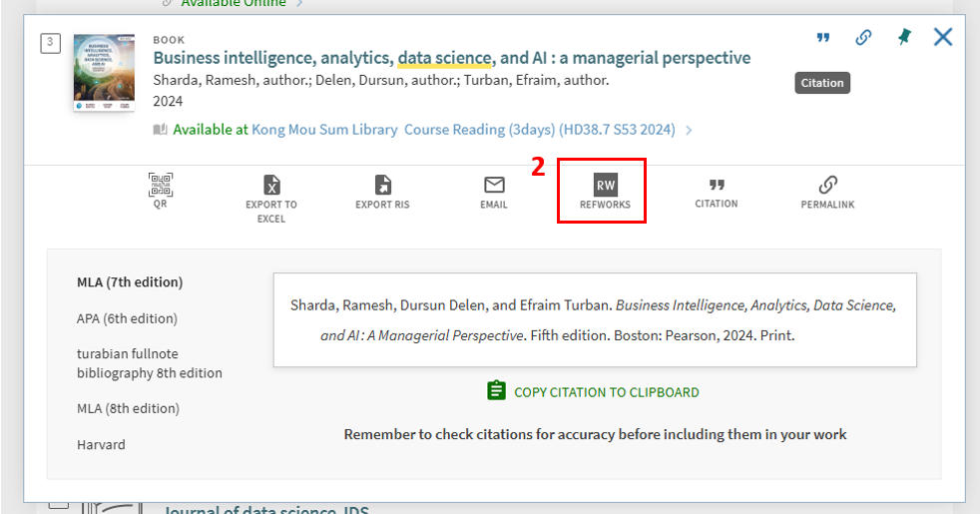Click the book cover thumbnail
Viewport: 980px width, 514px height.
pos(104,73)
